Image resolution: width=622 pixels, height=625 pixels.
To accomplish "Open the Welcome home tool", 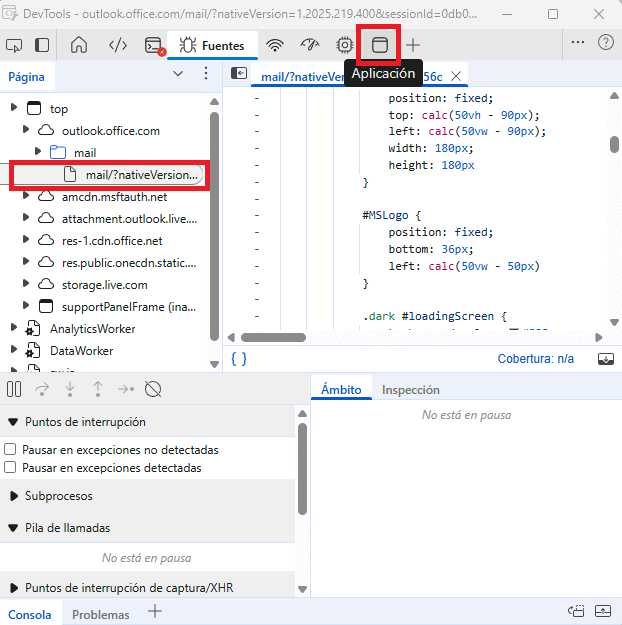I will coord(79,45).
